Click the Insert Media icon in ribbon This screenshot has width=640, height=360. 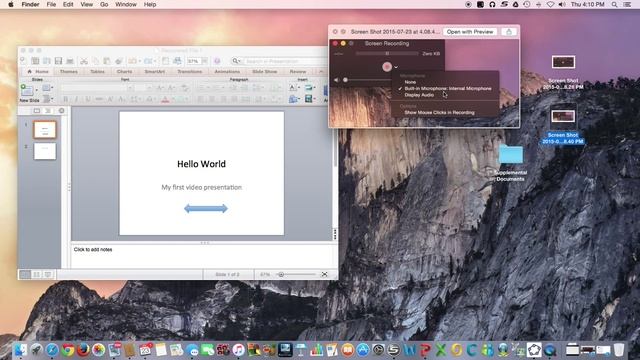coord(308,99)
